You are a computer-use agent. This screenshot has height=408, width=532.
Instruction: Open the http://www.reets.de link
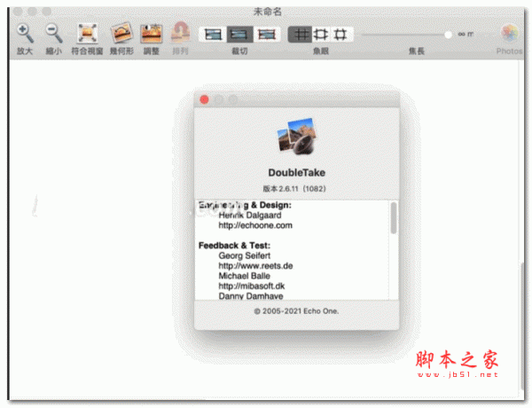[256, 266]
